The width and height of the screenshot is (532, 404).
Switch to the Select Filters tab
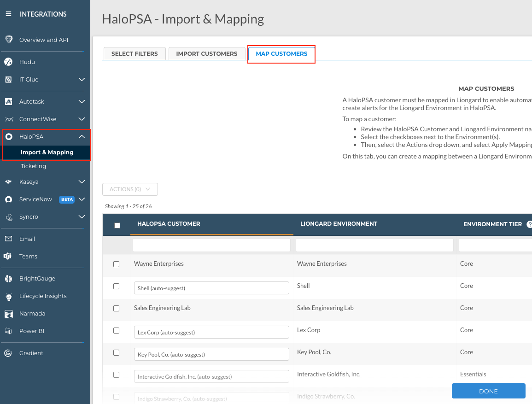coord(134,54)
